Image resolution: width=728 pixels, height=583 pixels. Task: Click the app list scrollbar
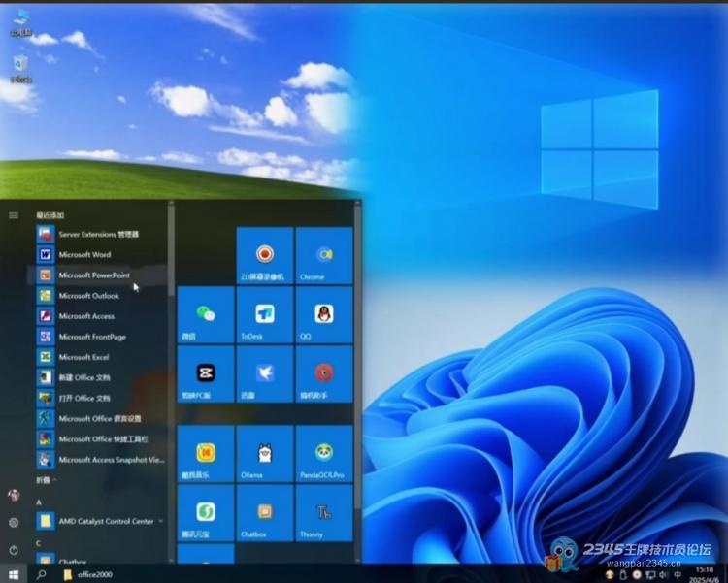click(x=171, y=250)
